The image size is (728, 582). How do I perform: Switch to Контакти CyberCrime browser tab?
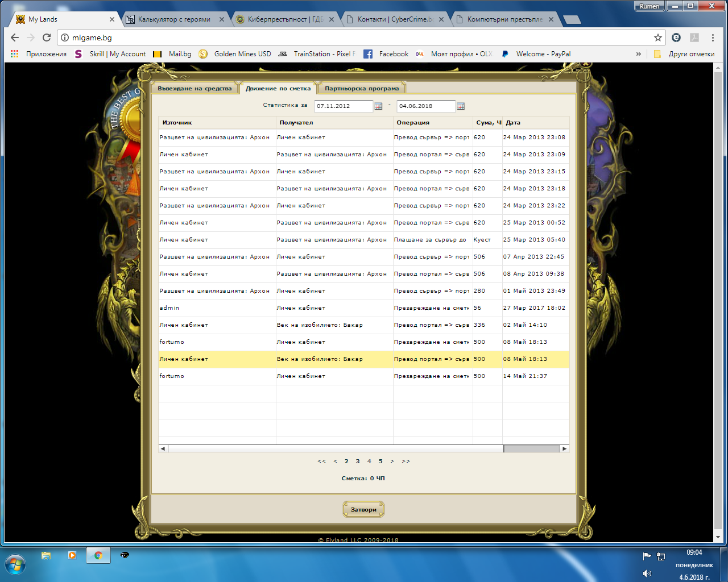point(394,19)
